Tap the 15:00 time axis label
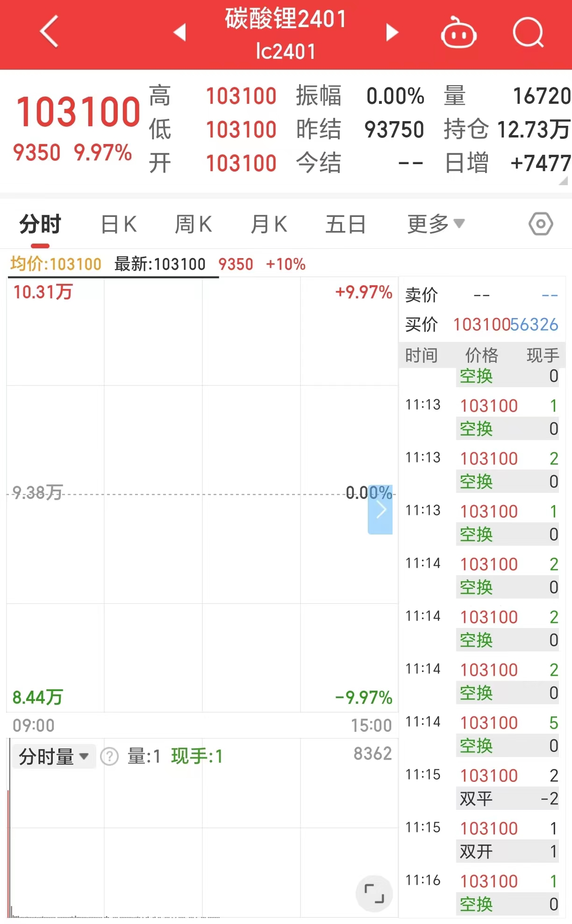The width and height of the screenshot is (572, 924). 372,725
